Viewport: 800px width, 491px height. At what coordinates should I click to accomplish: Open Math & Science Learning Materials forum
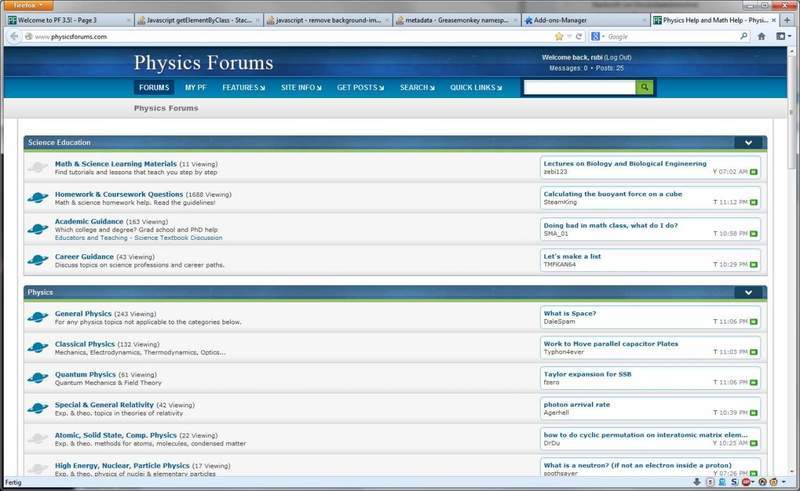click(x=116, y=164)
